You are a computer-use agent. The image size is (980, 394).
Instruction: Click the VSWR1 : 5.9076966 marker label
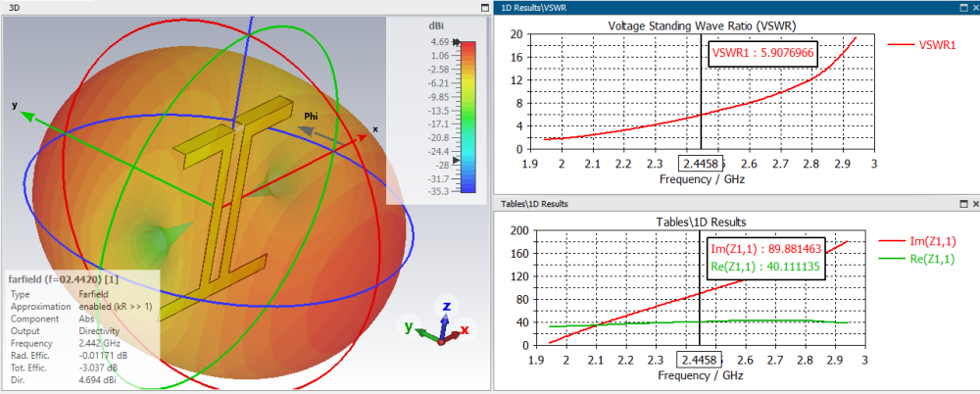[762, 53]
